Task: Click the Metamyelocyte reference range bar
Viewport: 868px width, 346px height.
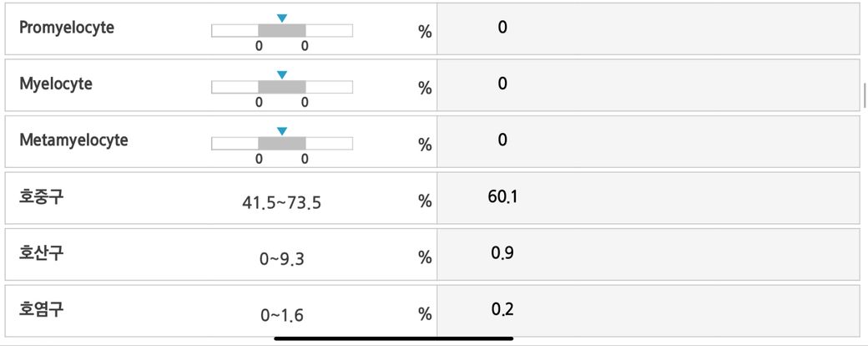Action: (x=282, y=144)
